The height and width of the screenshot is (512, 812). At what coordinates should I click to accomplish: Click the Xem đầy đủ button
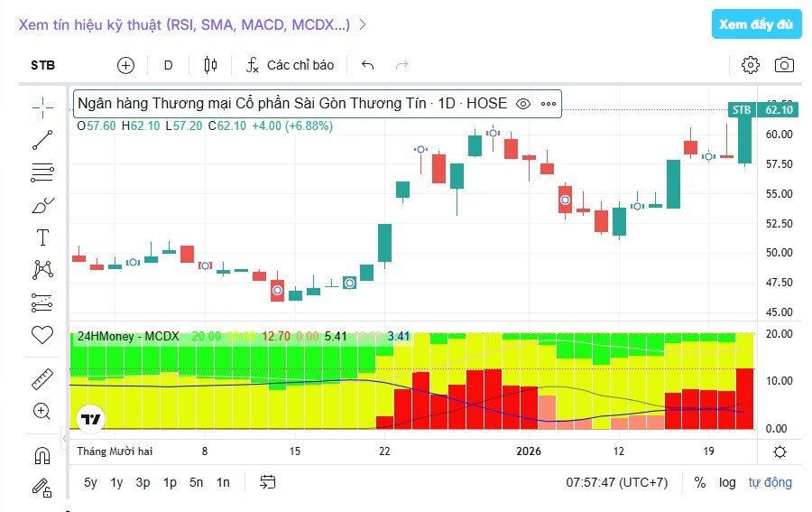[x=756, y=24]
